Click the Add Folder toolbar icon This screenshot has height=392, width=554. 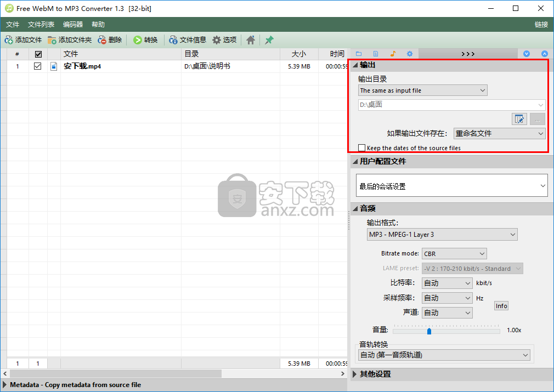pos(52,40)
